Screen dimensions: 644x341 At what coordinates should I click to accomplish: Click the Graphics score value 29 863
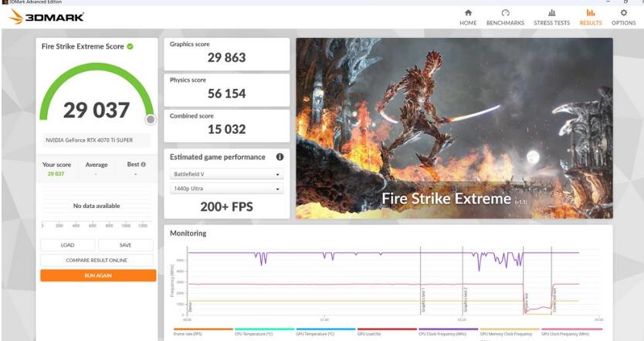(227, 57)
